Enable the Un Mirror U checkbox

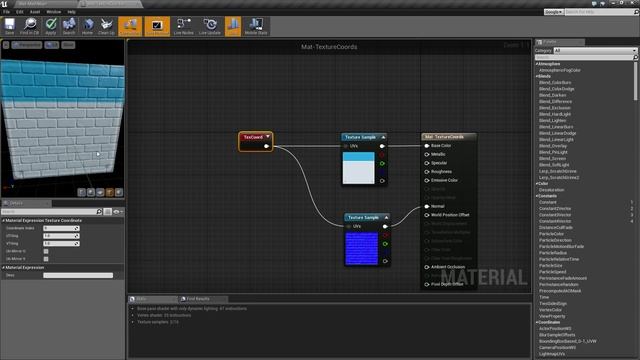tap(46, 251)
